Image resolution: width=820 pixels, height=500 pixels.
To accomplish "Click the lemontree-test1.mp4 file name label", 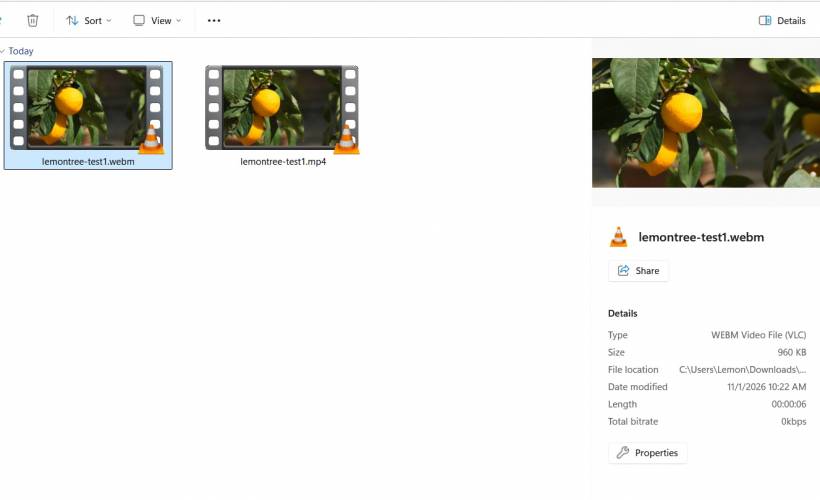I will (x=283, y=161).
